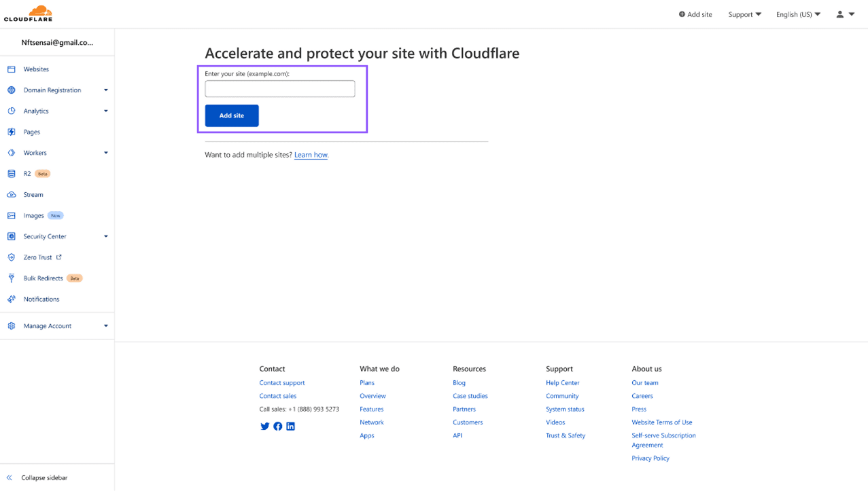Open the Community footer link
Screen dimensions: 868x491
point(562,396)
